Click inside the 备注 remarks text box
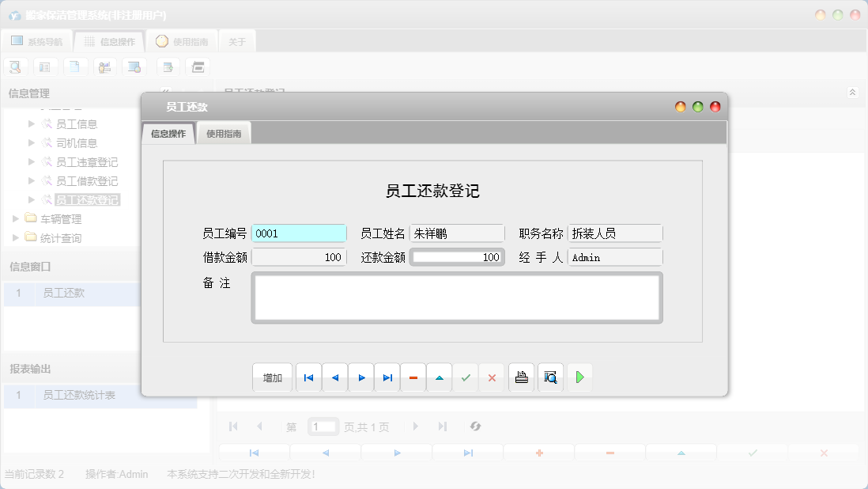This screenshot has width=868, height=489. click(457, 298)
